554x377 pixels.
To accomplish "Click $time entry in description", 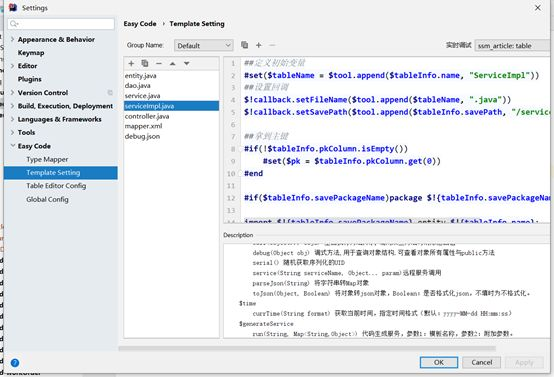I will click(247, 303).
